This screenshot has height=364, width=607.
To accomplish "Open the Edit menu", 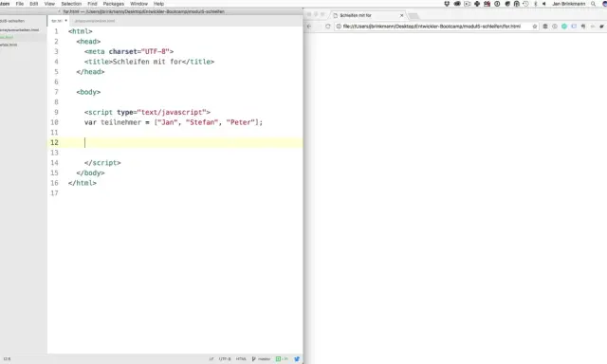I will (x=34, y=4).
